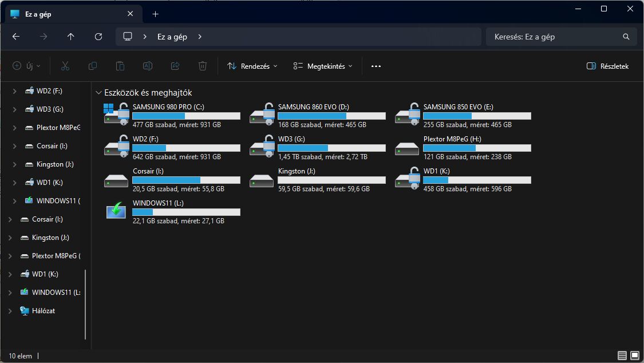Screen dimensions: 644x363
Task: Select WINDOWS11 (L: at bottom of sidebar
Action: (56, 293)
